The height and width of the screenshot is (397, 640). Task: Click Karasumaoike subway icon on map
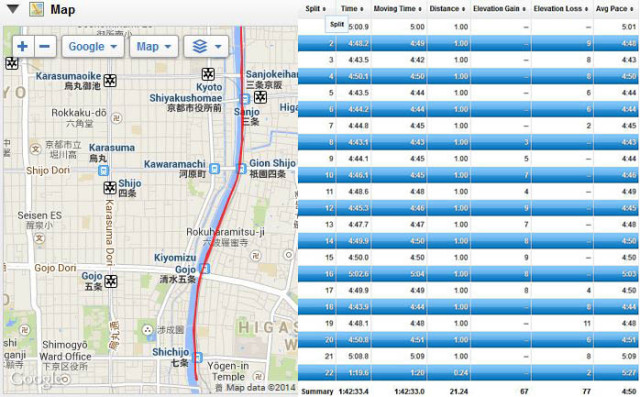click(x=110, y=80)
